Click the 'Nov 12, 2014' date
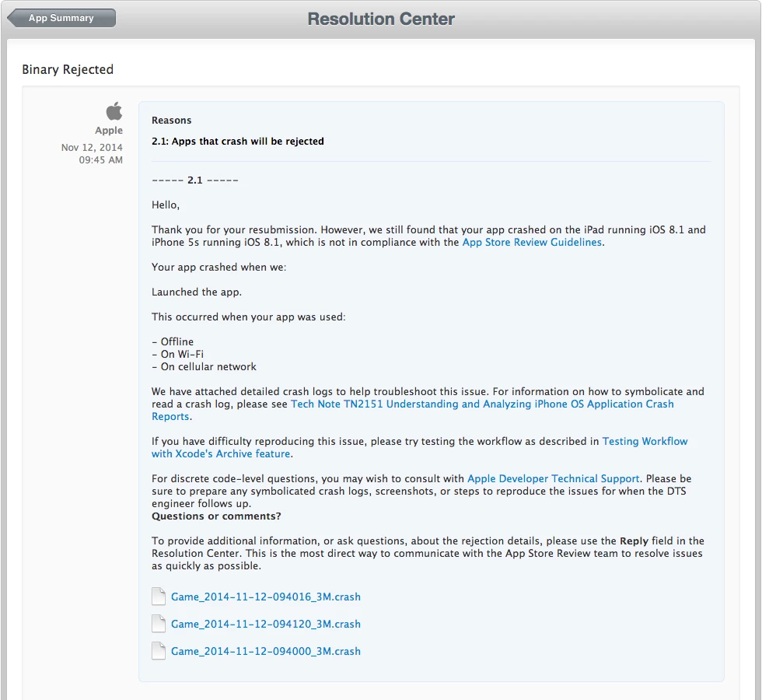 (x=92, y=147)
